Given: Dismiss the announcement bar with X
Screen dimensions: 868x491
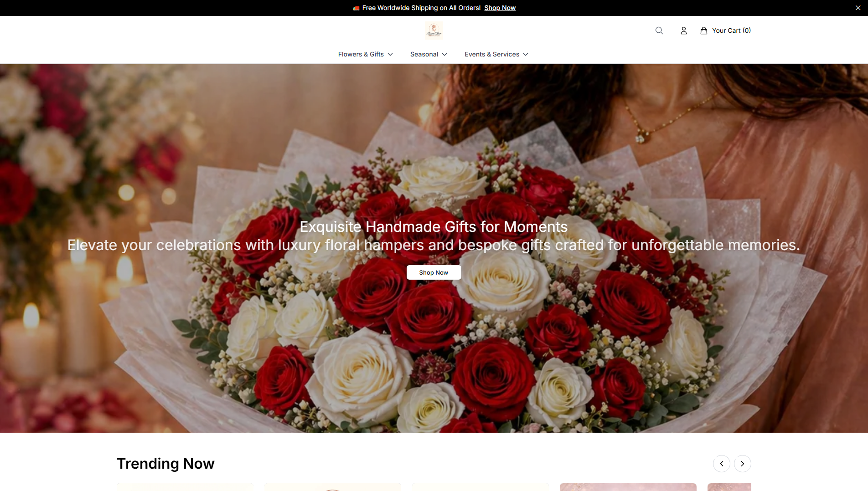Looking at the screenshot, I should tap(858, 8).
